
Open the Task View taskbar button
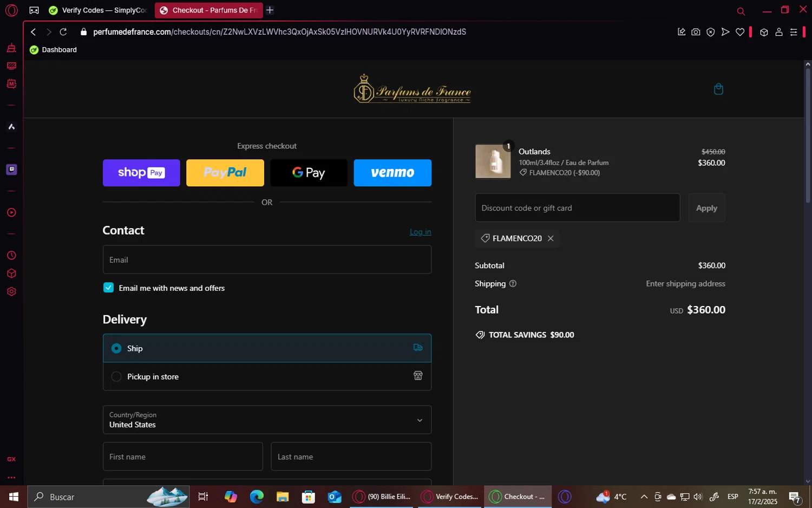point(203,497)
